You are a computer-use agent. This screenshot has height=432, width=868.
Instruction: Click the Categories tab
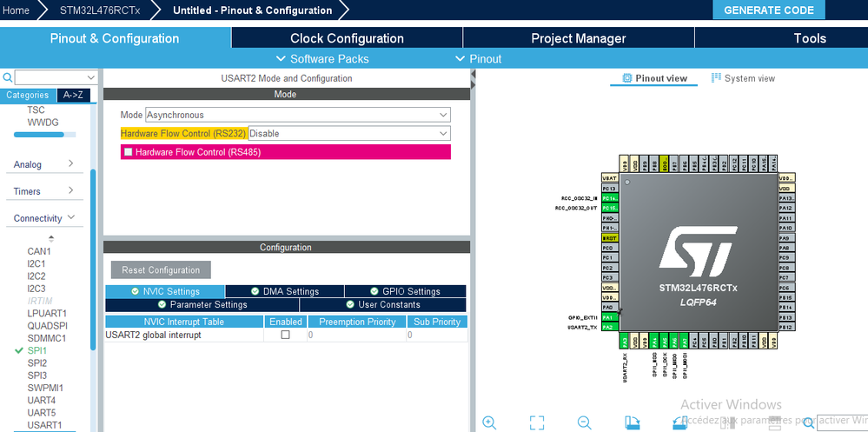click(28, 96)
